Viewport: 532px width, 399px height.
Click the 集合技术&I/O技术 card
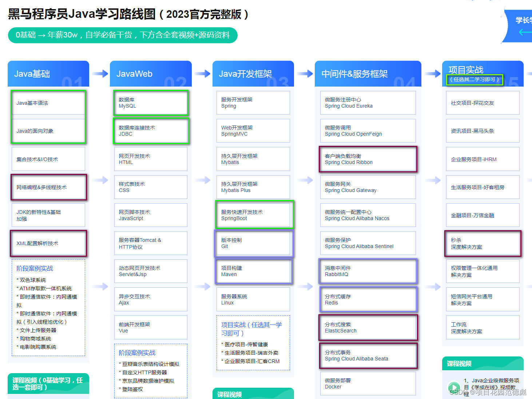[x=48, y=159]
